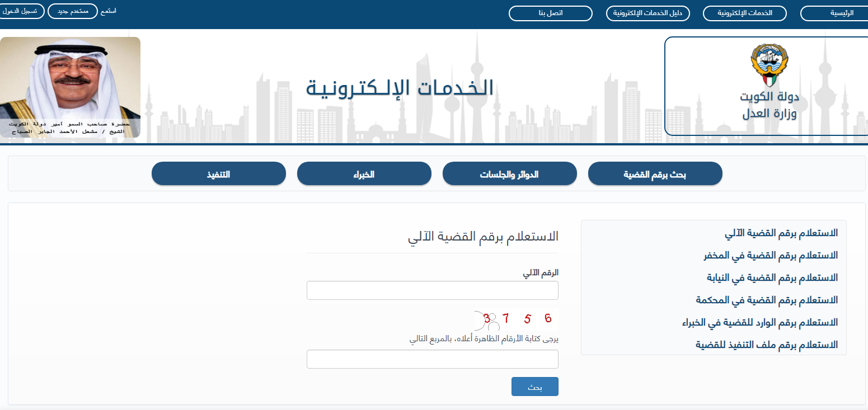Image resolution: width=868 pixels, height=410 pixels.
Task: Open الاستعلام برقم ملف التنفيذ للقضية link
Action: coord(767,345)
